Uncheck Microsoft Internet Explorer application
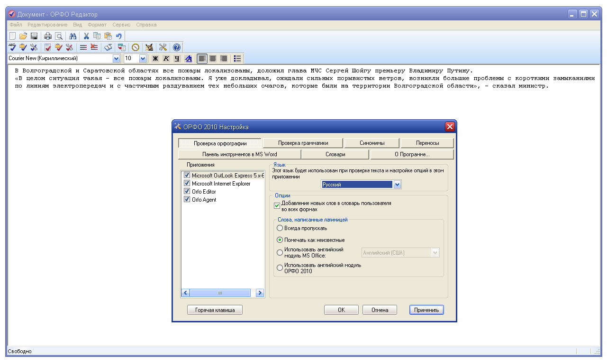 pos(187,183)
